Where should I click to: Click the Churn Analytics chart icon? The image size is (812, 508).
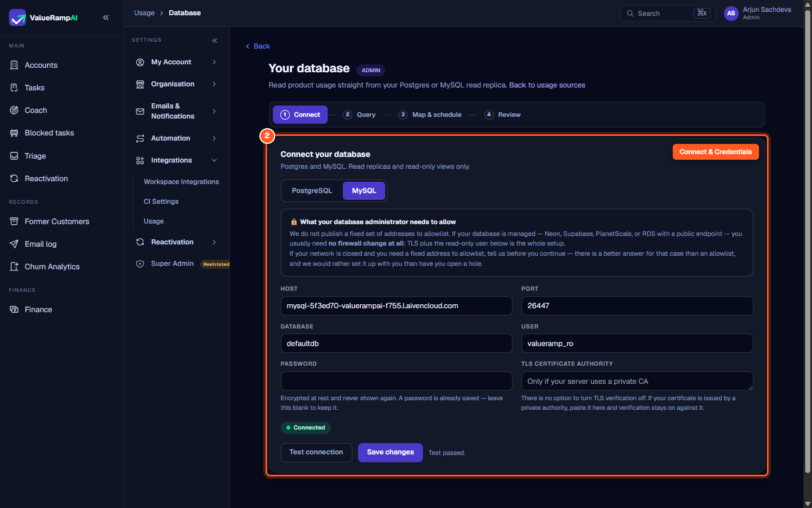coord(14,266)
